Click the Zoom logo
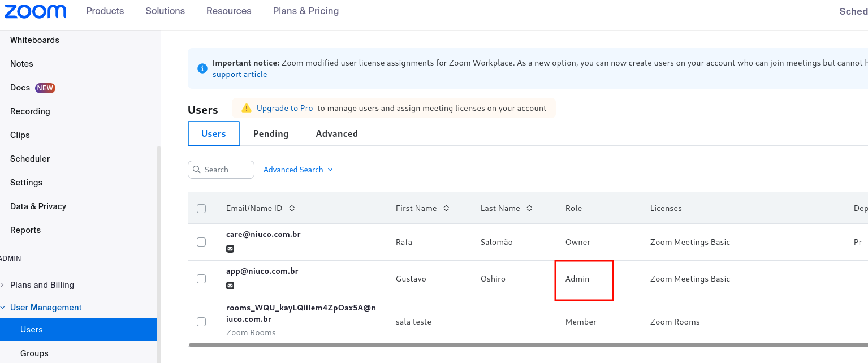Viewport: 868px width, 363px height. (x=35, y=11)
